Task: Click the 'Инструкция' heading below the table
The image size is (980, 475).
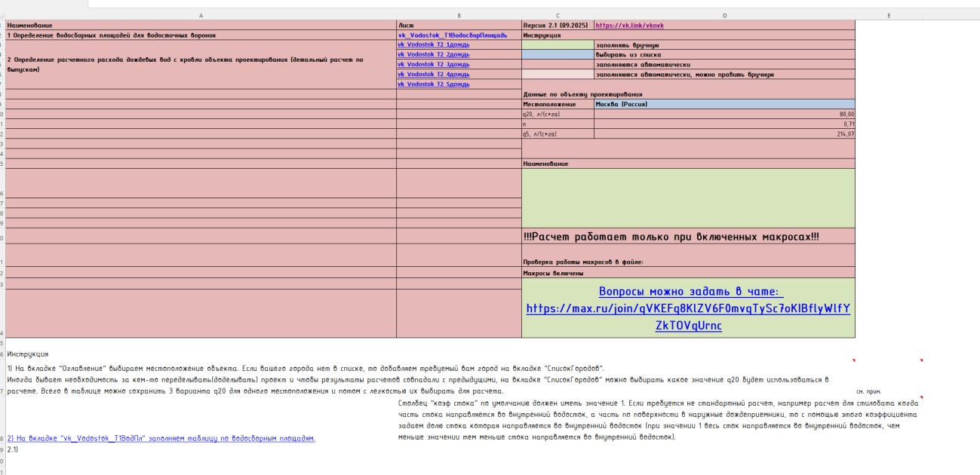Action: 28,354
